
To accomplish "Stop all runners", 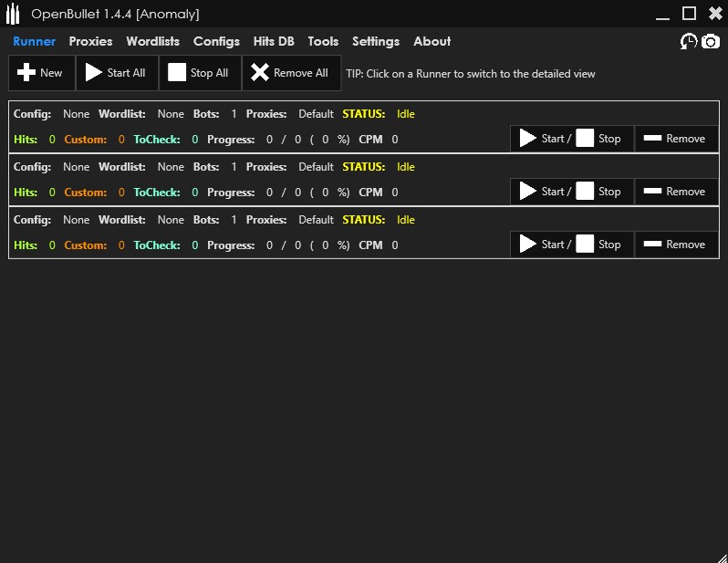I will point(200,72).
